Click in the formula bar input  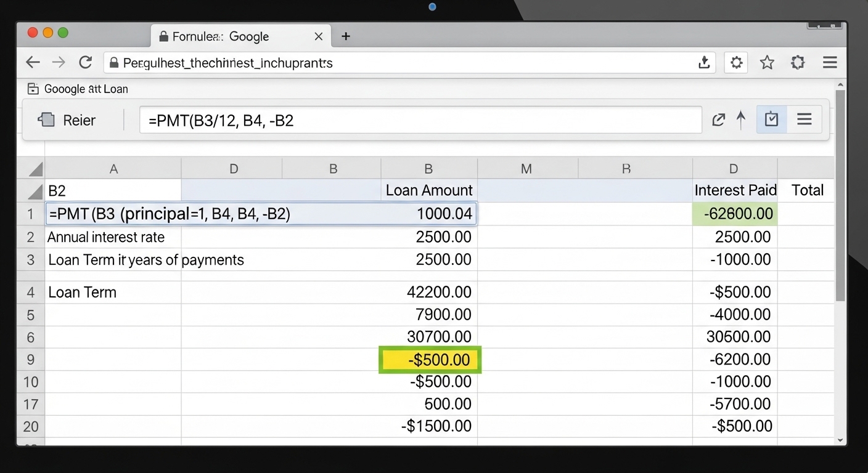(420, 120)
